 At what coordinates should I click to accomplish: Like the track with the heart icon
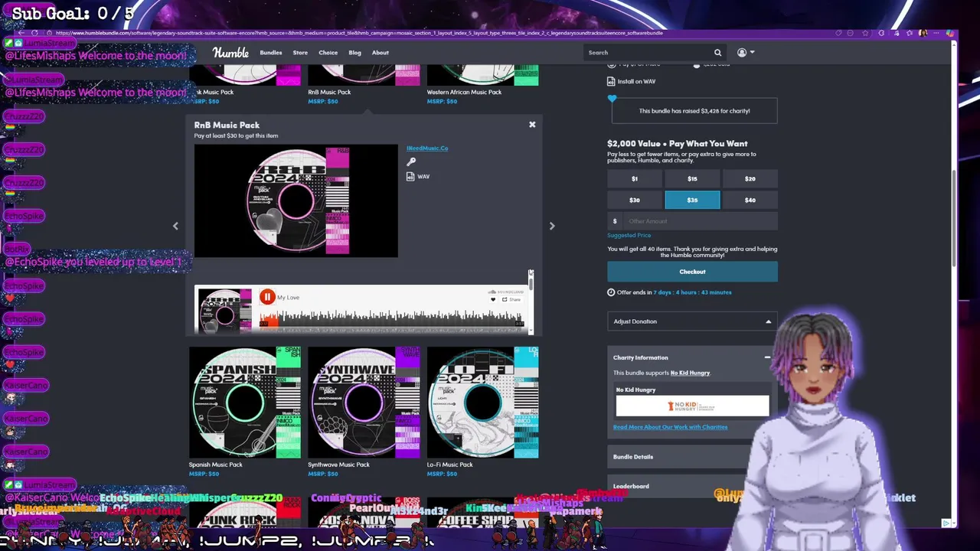click(x=493, y=299)
